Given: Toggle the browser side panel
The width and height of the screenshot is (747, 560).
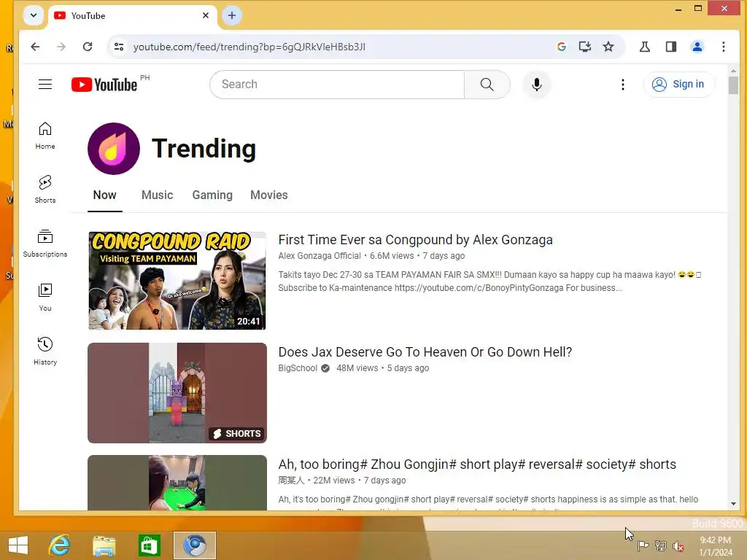Looking at the screenshot, I should point(671,47).
